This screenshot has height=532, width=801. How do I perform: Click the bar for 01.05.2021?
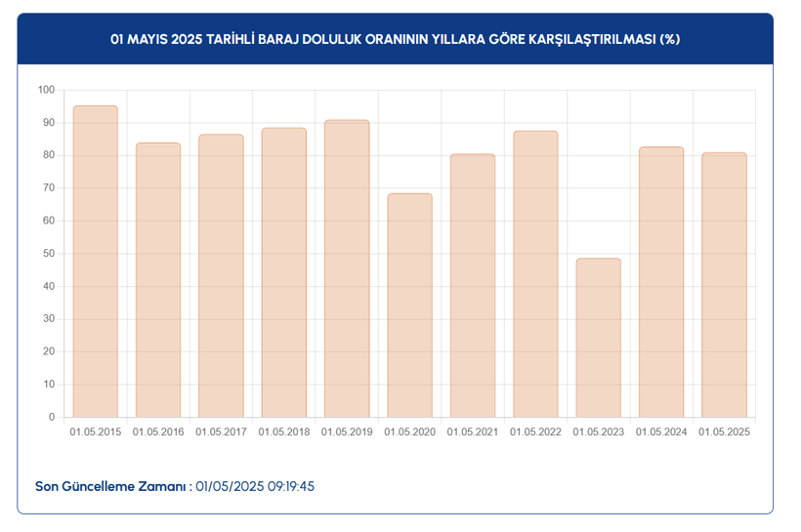[x=473, y=286]
